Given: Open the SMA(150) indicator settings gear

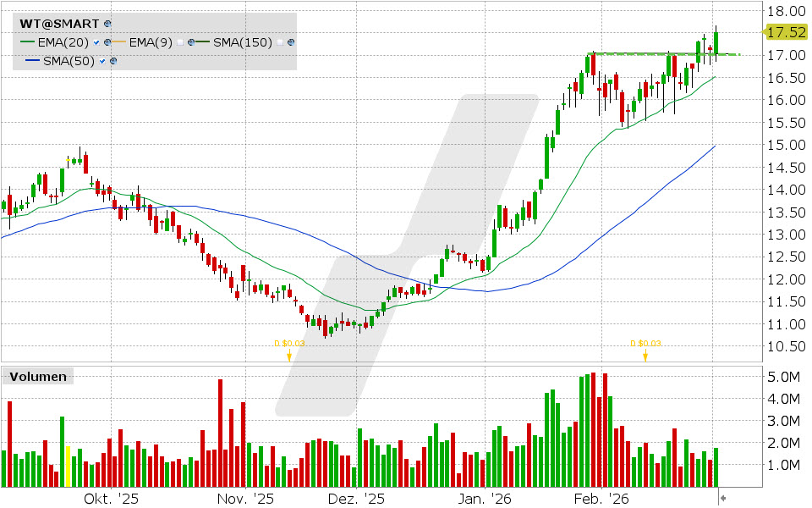Looking at the screenshot, I should 290,41.
